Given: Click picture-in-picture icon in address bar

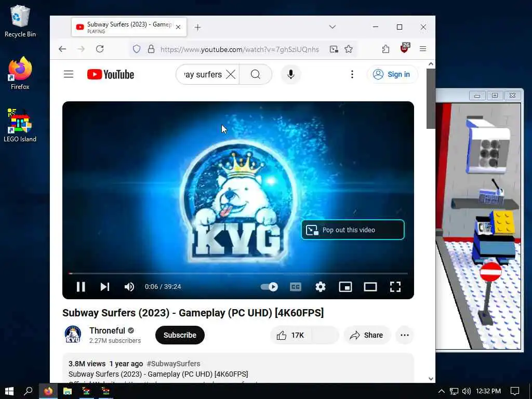Looking at the screenshot, I should click(334, 49).
